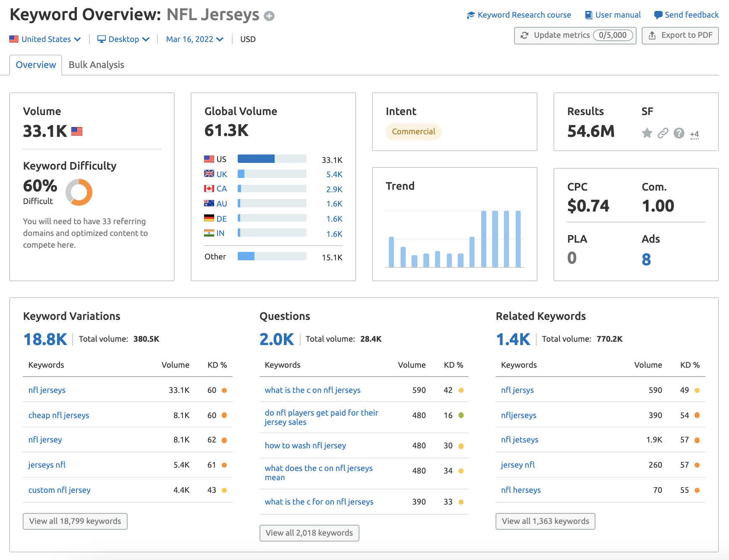Screen dimensions: 729x560
Task: Select the Overview tab
Action: click(36, 65)
